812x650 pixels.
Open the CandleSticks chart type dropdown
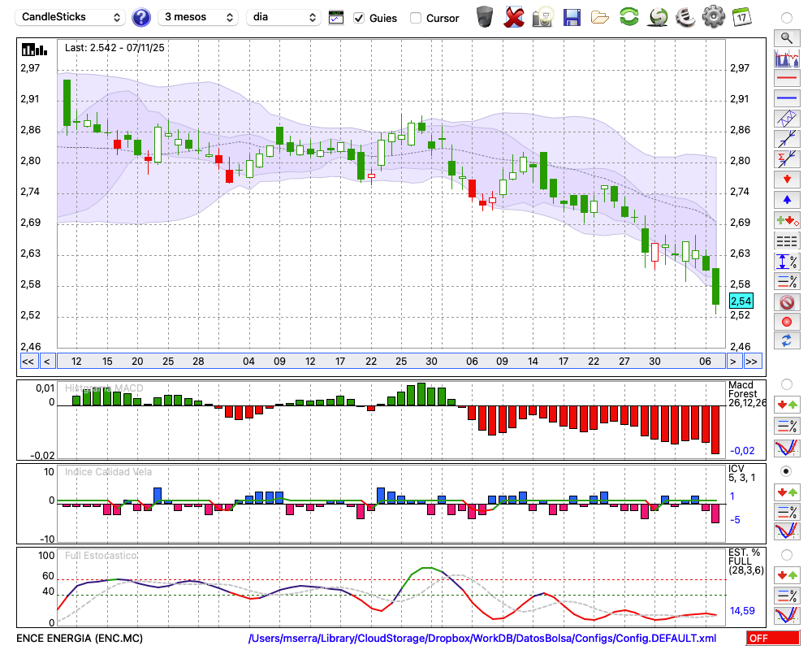coord(71,17)
